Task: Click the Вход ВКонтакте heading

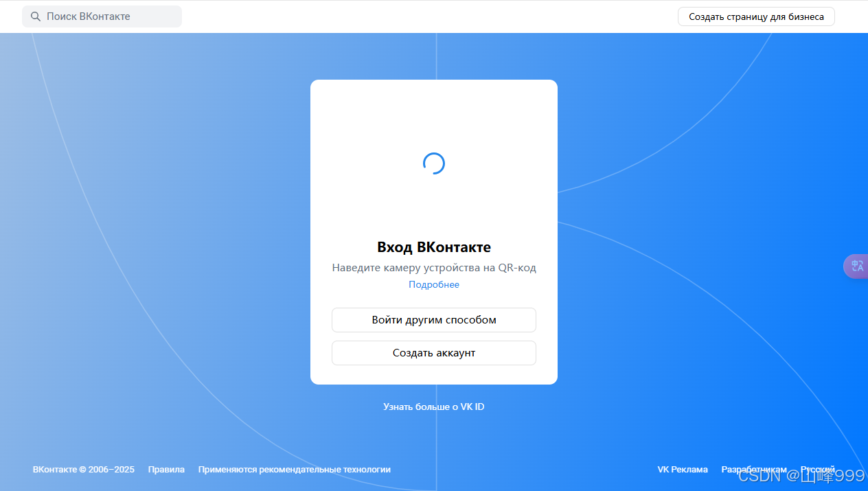Action: click(x=434, y=247)
